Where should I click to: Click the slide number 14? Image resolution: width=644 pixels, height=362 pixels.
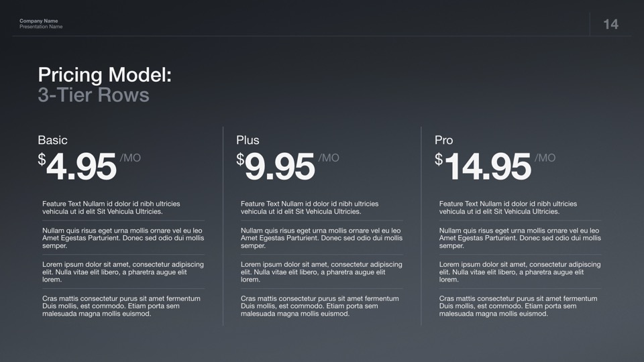point(610,25)
